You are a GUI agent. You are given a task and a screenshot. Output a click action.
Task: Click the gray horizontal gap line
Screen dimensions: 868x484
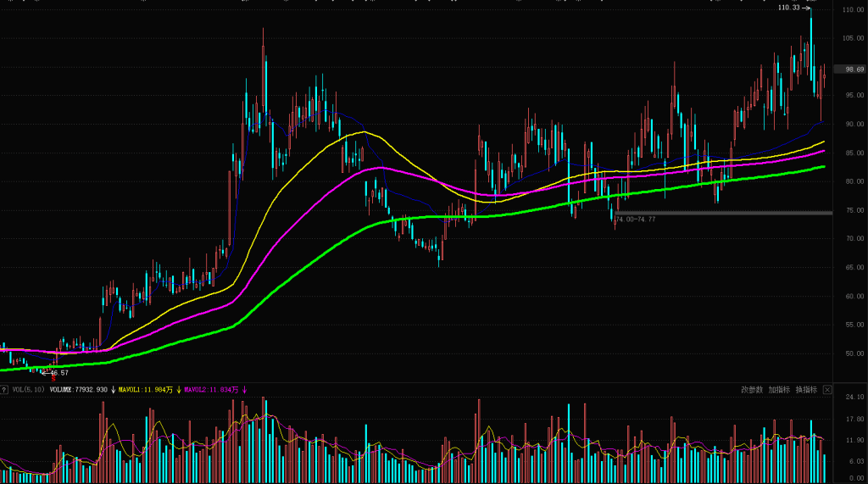tap(723, 214)
